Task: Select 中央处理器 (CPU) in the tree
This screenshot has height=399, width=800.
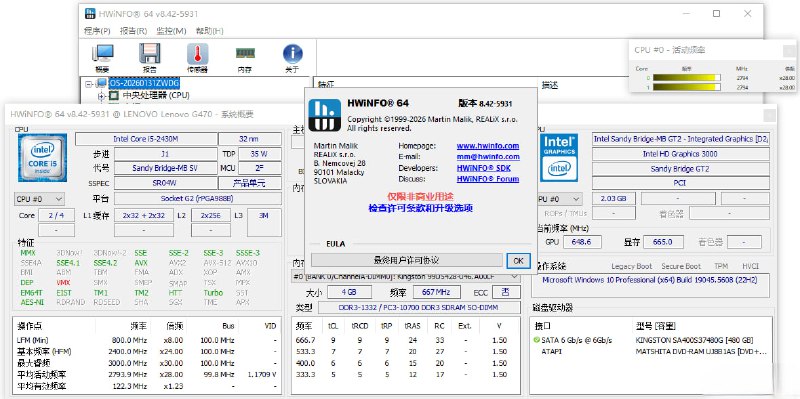Action: click(156, 95)
